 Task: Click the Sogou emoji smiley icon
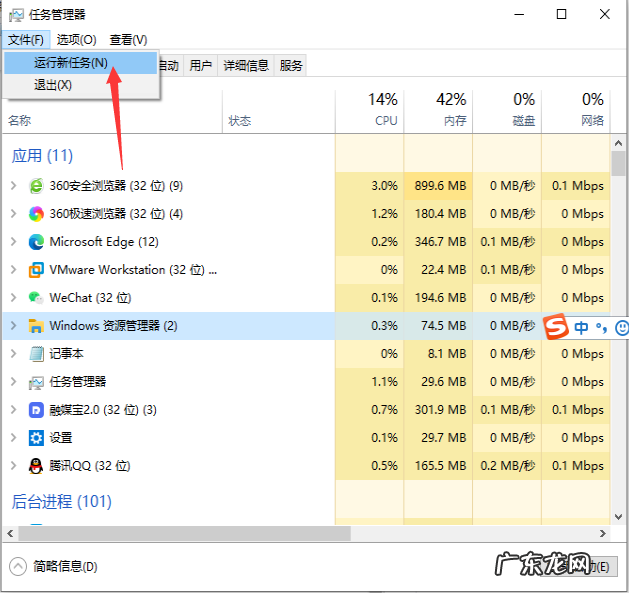[x=622, y=327]
